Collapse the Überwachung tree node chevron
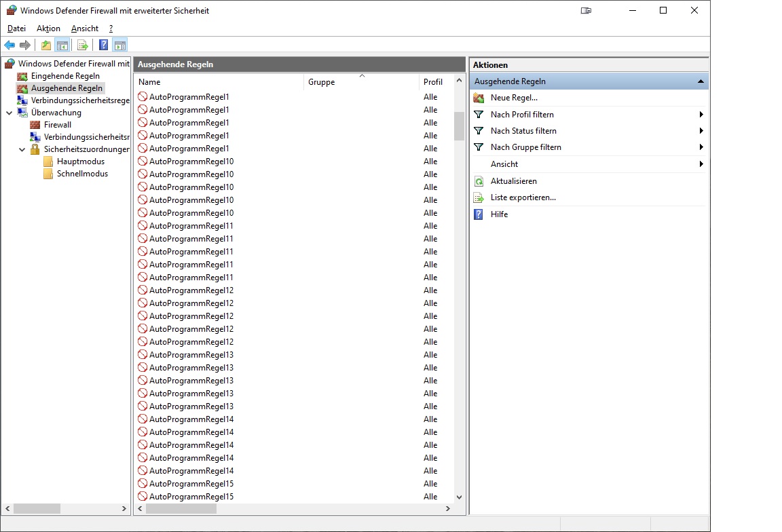The width and height of the screenshot is (782, 532). (x=9, y=113)
